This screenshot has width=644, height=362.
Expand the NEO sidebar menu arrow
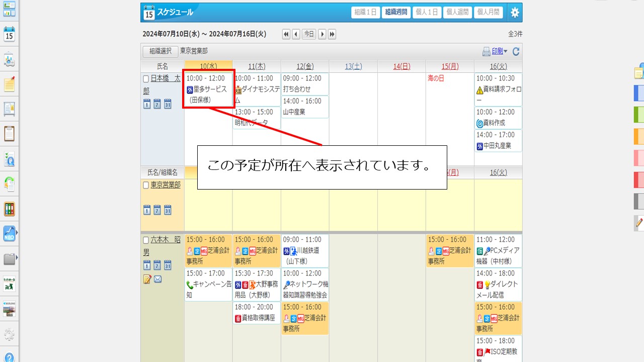(x=17, y=233)
